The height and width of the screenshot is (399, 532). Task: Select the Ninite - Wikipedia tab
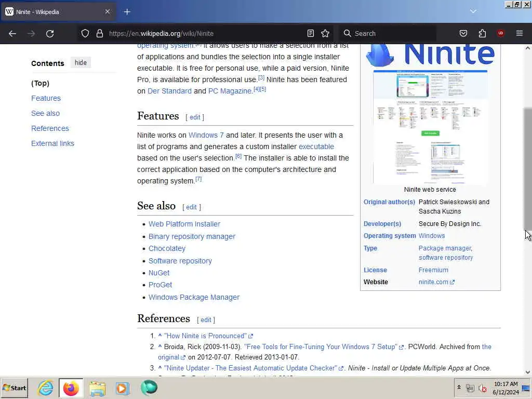58,12
